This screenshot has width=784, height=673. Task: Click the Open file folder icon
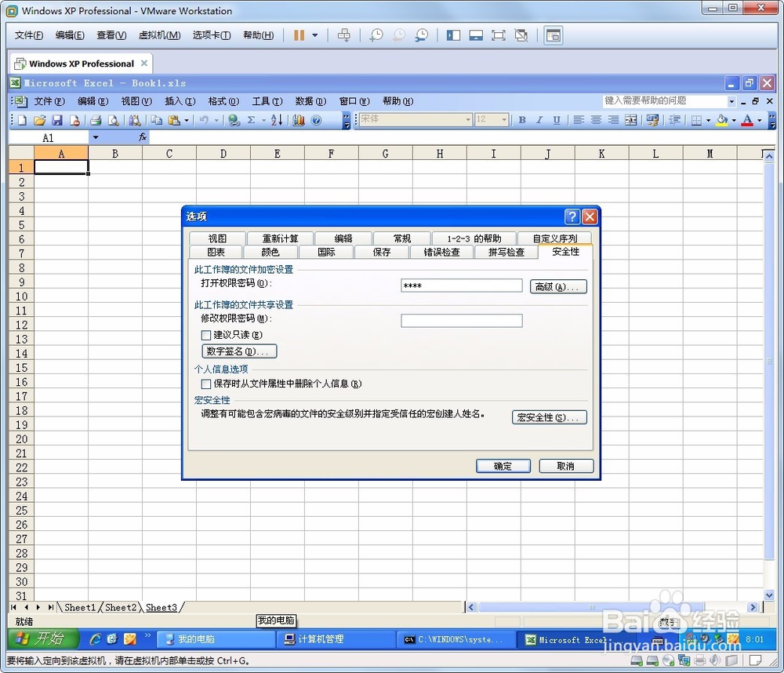(39, 120)
